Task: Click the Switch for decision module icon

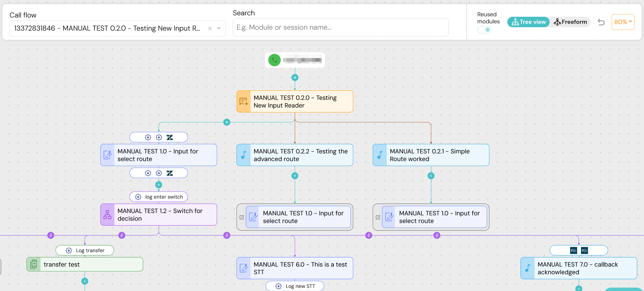Action: click(108, 215)
